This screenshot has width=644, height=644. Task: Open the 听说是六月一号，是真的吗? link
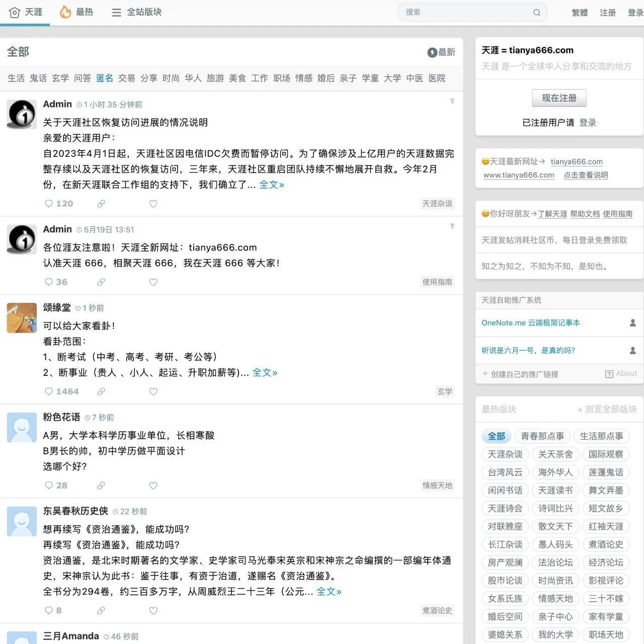pos(528,351)
